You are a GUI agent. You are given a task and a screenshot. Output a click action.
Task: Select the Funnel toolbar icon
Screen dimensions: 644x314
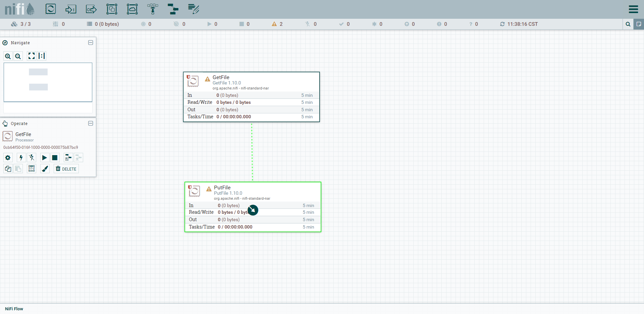pyautogui.click(x=153, y=9)
